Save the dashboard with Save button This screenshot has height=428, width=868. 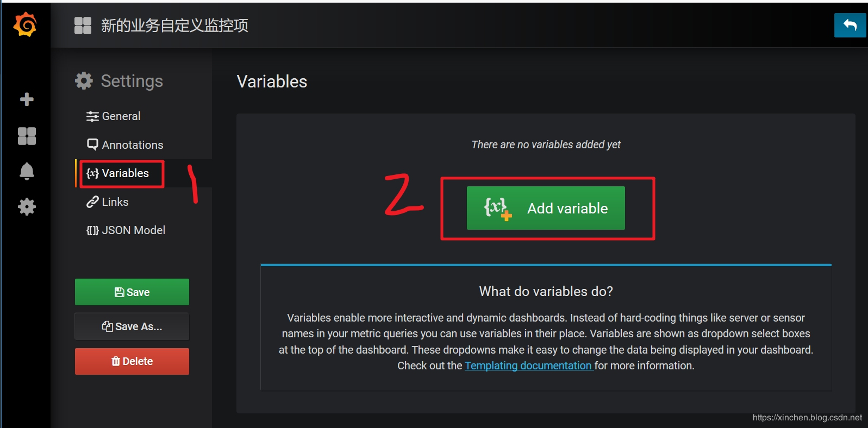[x=132, y=292]
